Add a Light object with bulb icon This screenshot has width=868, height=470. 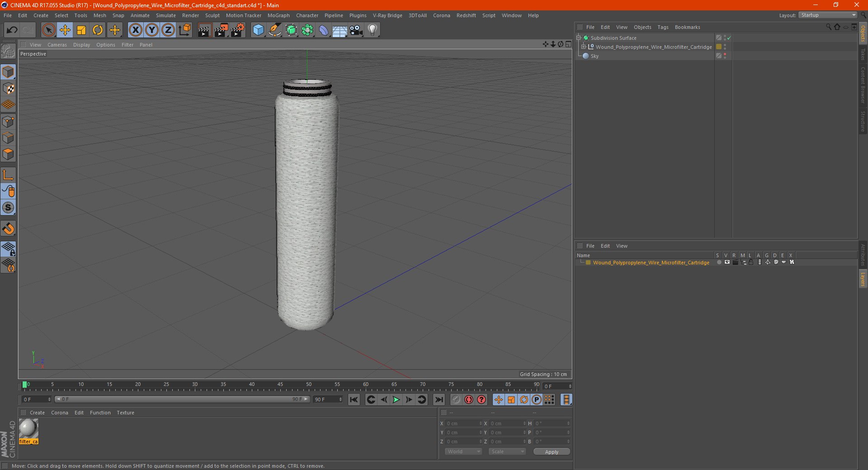[372, 30]
